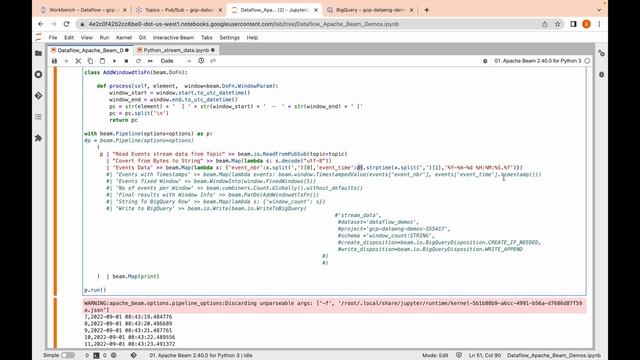Open a new browser tab
Image resolution: width=640 pixels, height=360 pixels.
[x=427, y=10]
